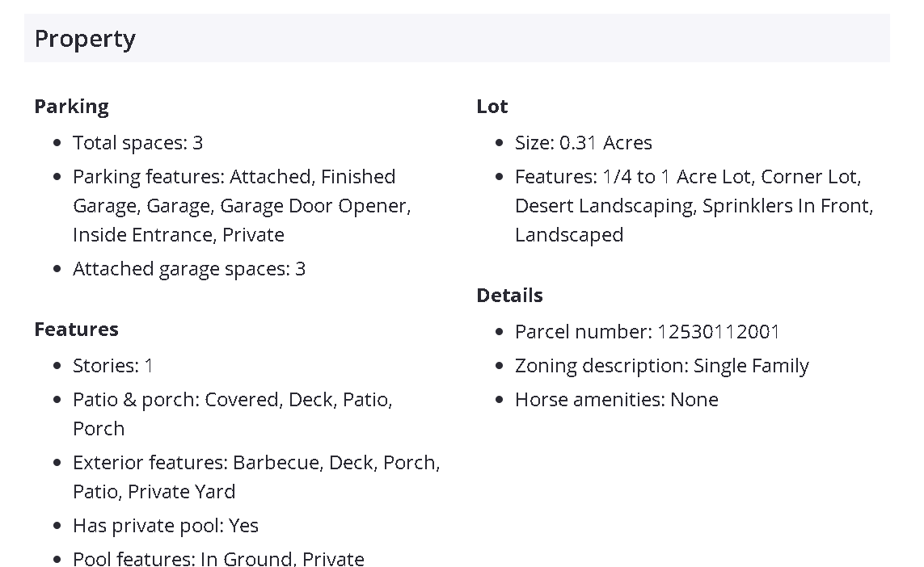The image size is (924, 567).
Task: Click the "Attached garage spaces: 3" entry
Action: point(189,269)
